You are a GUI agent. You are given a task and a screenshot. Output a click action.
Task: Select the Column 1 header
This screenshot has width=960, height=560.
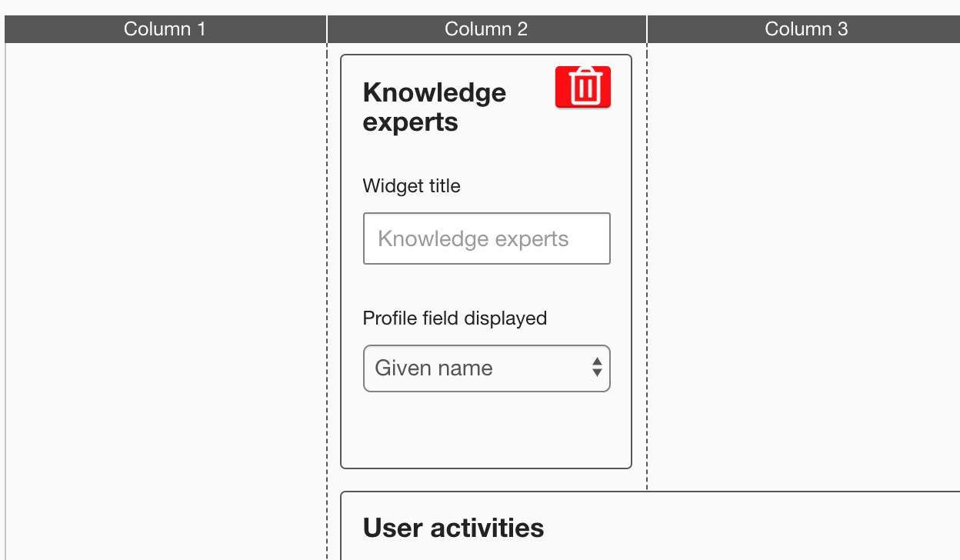click(165, 29)
